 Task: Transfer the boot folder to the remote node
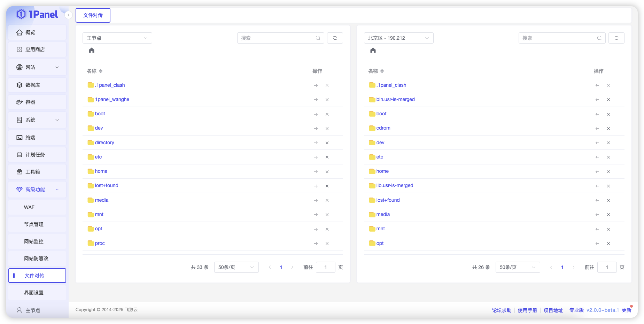316,114
